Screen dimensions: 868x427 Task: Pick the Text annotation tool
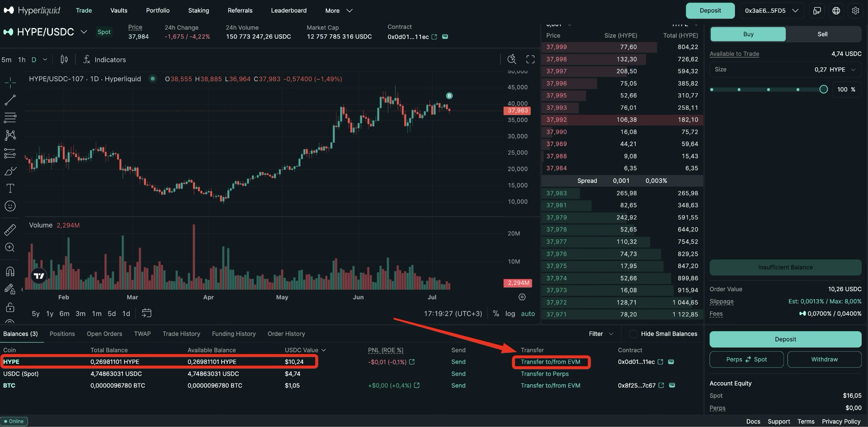pos(10,188)
